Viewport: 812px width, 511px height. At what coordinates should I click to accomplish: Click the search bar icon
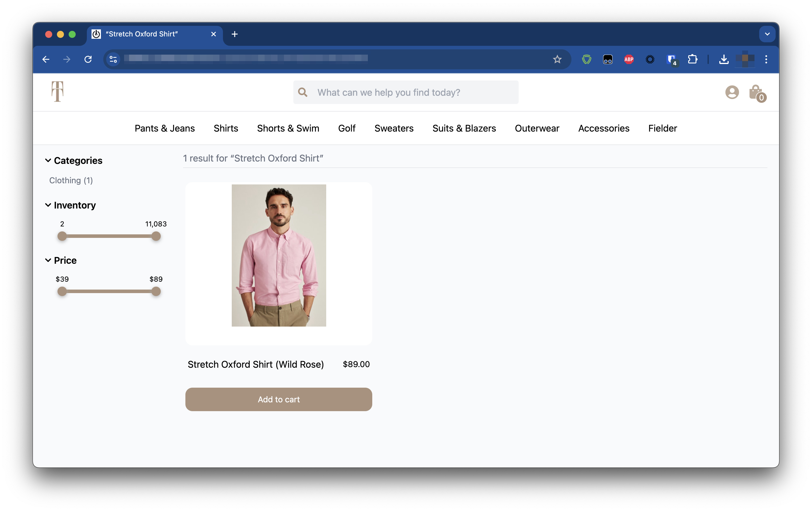coord(303,92)
